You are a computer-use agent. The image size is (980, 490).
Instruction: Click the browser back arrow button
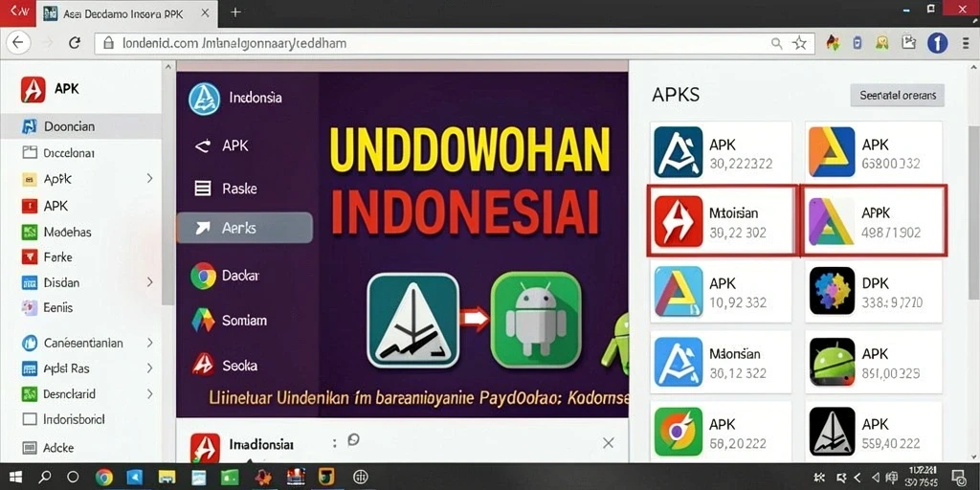[17, 42]
